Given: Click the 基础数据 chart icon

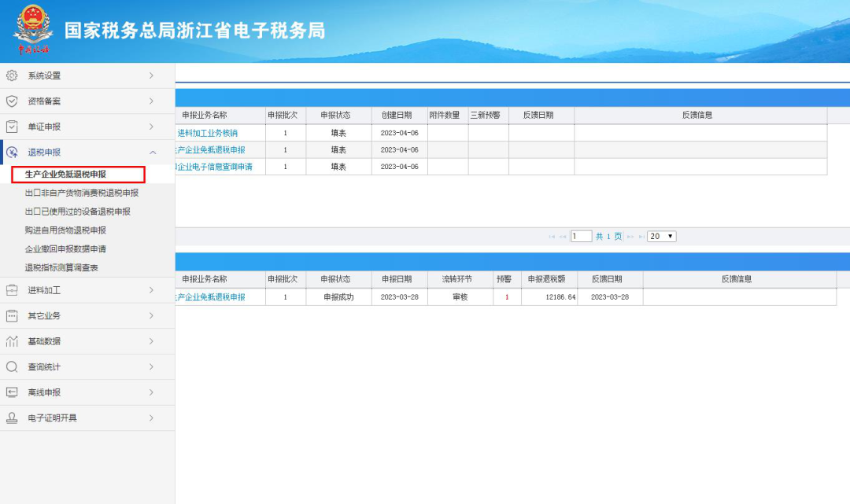Looking at the screenshot, I should coord(11,341).
